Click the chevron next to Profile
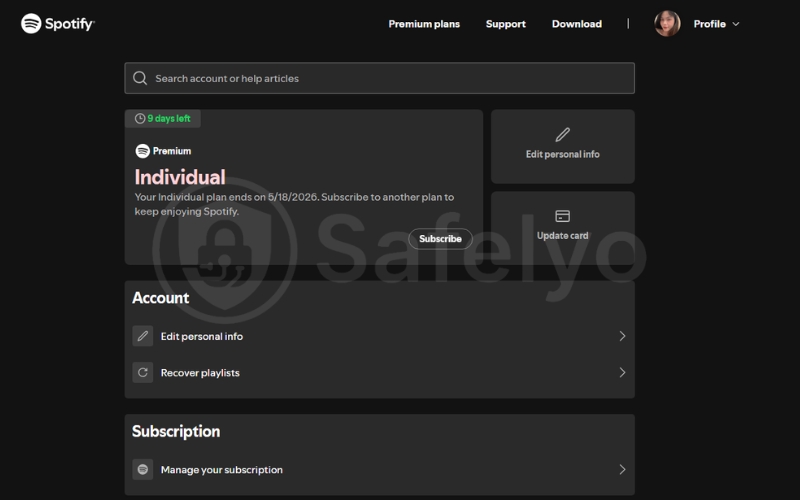The image size is (800, 500). point(736,24)
